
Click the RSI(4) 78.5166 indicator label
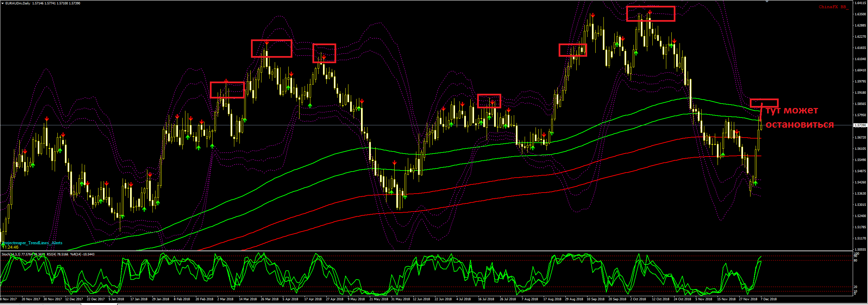point(57,254)
